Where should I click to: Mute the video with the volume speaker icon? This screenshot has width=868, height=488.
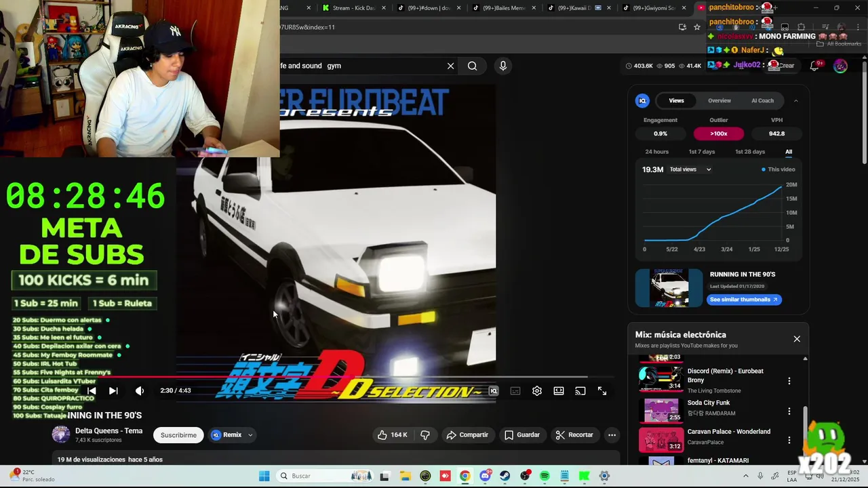pyautogui.click(x=140, y=391)
